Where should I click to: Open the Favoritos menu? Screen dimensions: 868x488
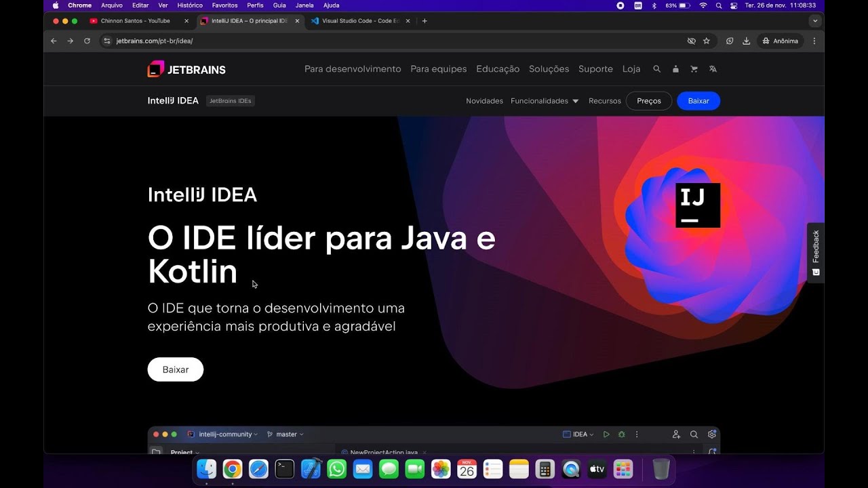(x=224, y=5)
